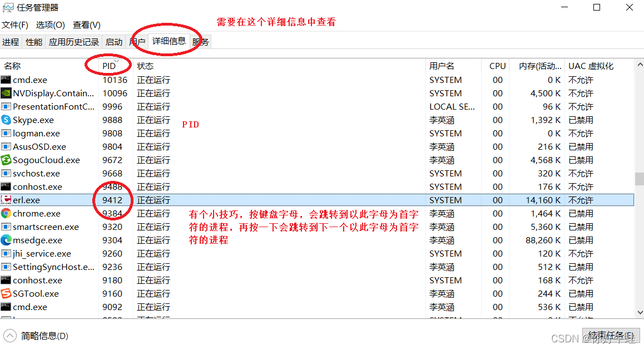Click memory value 4,568 K
The width and height of the screenshot is (644, 349).
(546, 160)
